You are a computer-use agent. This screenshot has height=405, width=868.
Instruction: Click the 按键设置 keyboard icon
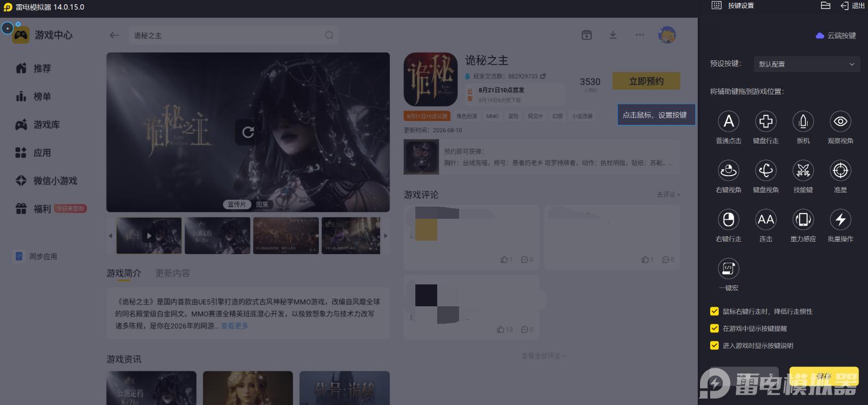[717, 5]
